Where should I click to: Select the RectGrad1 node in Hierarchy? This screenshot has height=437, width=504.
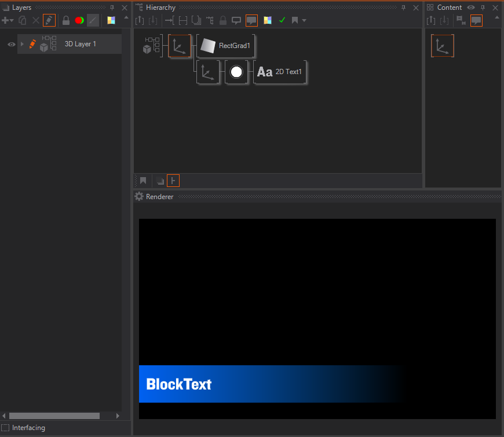pos(226,46)
